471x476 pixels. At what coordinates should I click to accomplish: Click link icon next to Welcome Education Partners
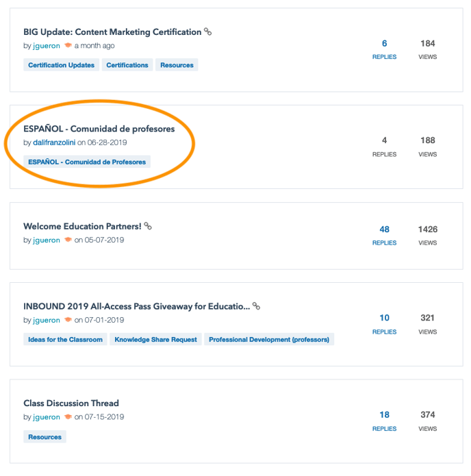[148, 226]
